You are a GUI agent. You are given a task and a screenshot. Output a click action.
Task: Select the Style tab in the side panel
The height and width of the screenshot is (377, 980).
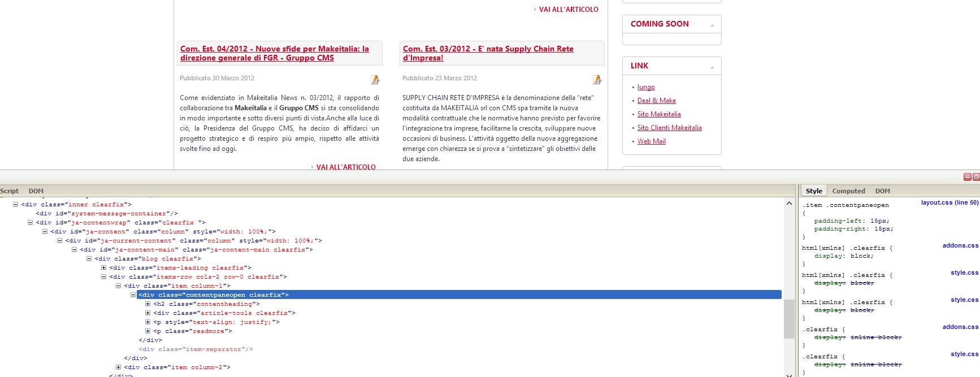(x=814, y=191)
